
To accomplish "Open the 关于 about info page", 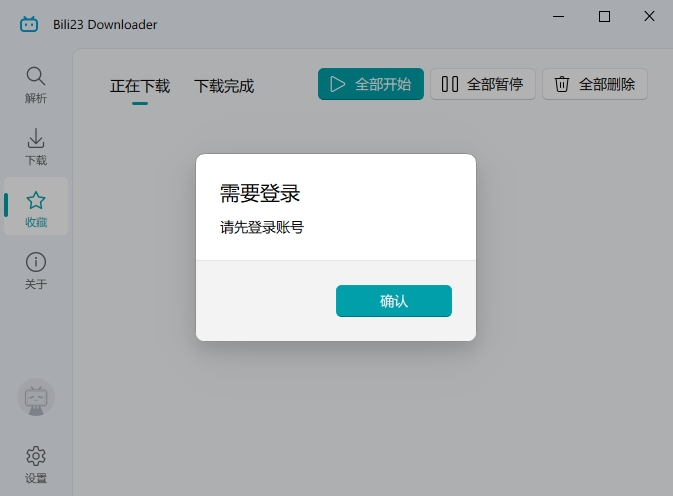I will tap(36, 270).
